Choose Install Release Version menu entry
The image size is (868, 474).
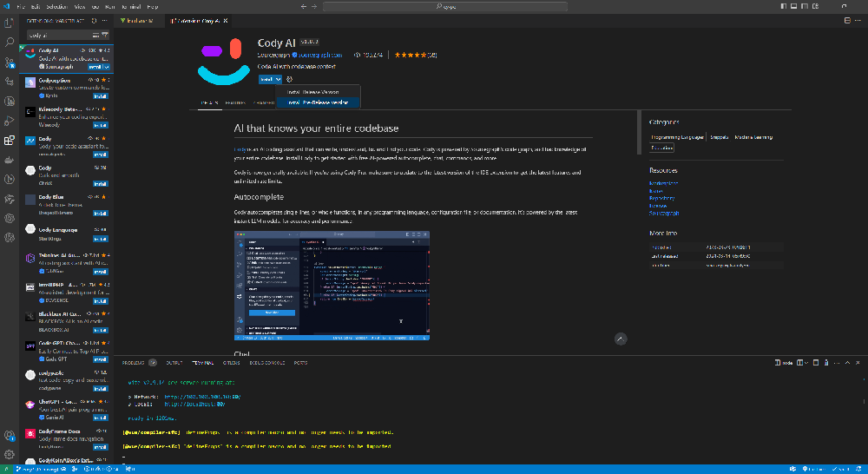pyautogui.click(x=318, y=92)
